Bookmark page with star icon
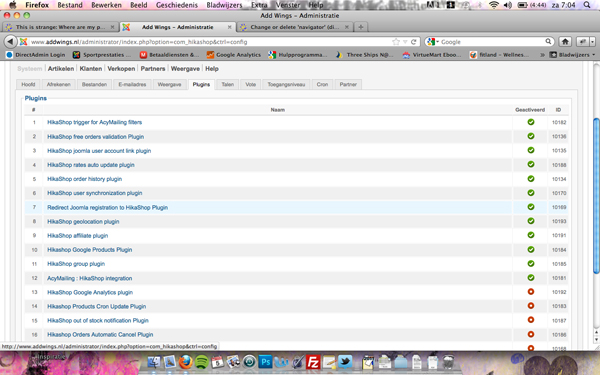Viewport: 600px width, 375px height. pos(396,42)
